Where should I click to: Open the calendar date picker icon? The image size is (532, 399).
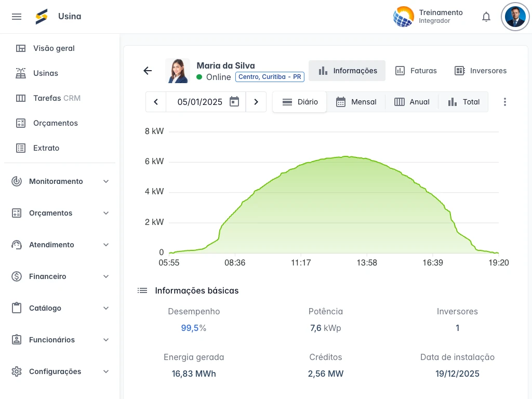[234, 102]
